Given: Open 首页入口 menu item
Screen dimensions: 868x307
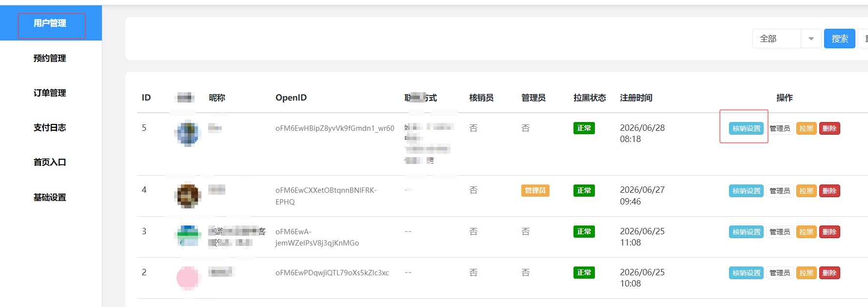Looking at the screenshot, I should pyautogui.click(x=51, y=162).
